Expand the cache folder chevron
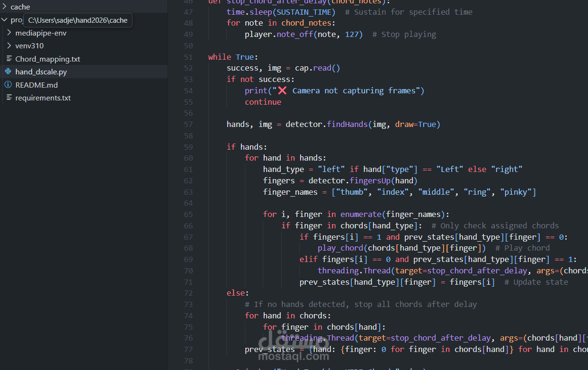Screen dimensions: 588x370 (x=5, y=7)
